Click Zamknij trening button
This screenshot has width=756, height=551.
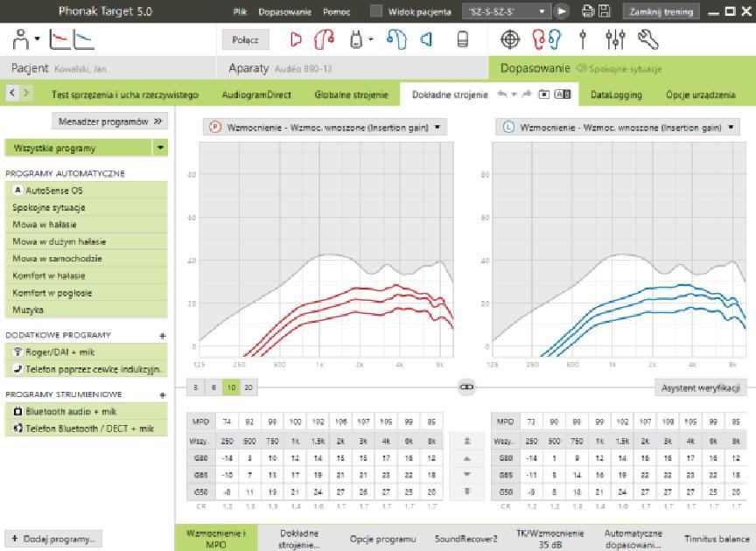click(x=661, y=11)
